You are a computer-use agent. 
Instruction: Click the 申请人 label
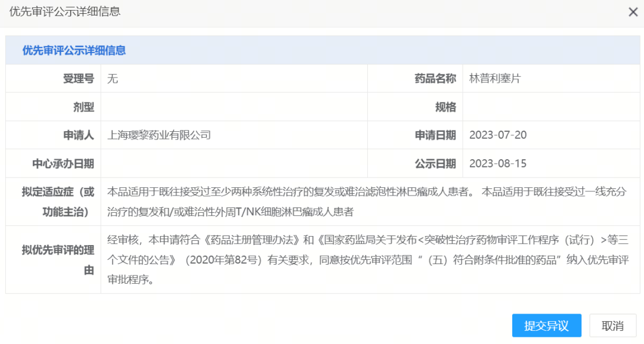79,135
